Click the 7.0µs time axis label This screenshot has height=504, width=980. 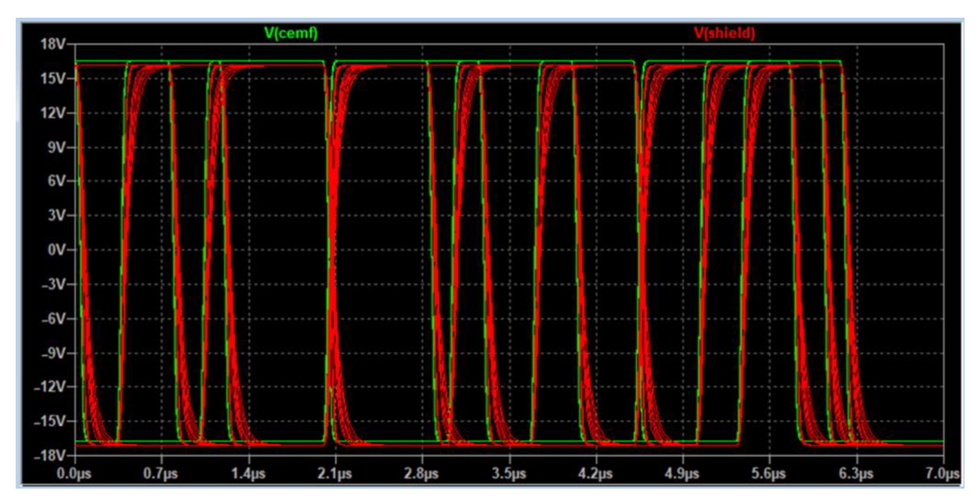[942, 474]
